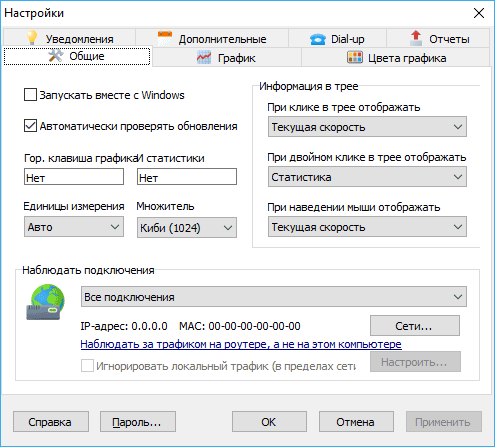Click the tools icon on Общие tab
The image size is (495, 447).
tap(56, 56)
